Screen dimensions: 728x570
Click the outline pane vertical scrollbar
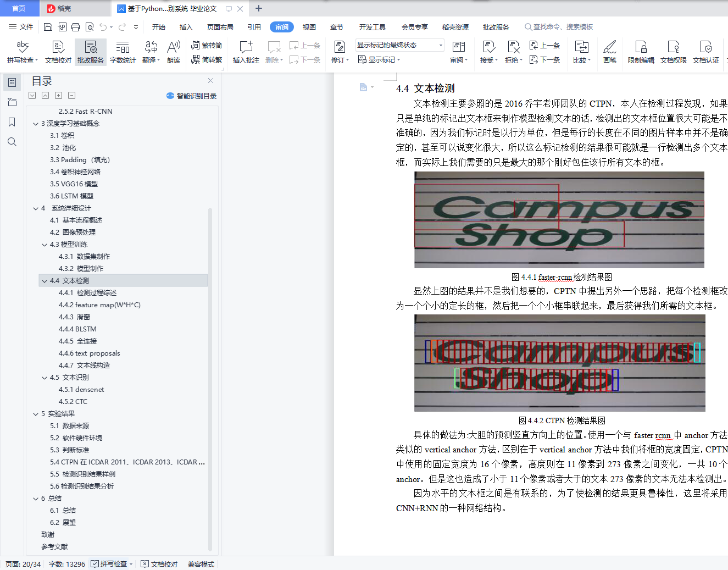point(210,379)
